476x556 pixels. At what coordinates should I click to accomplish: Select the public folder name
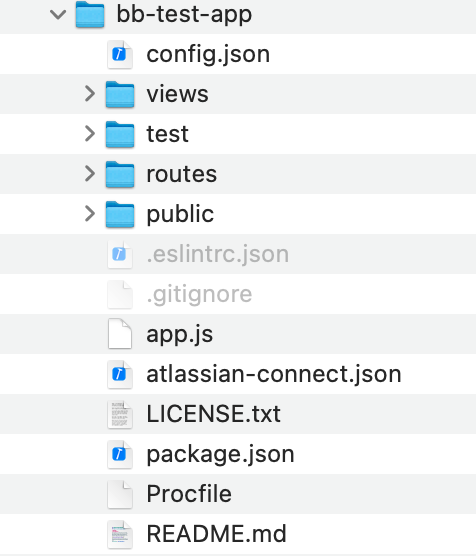click(x=180, y=214)
